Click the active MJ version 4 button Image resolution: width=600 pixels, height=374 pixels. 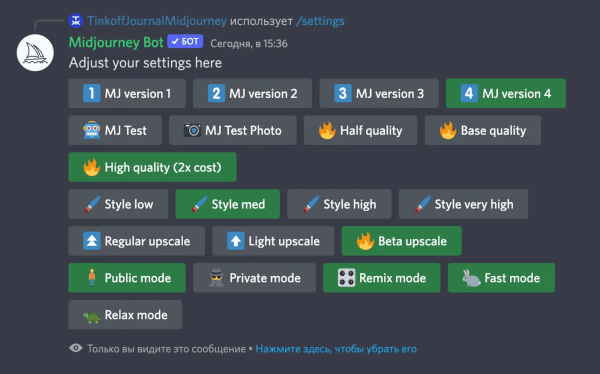[x=506, y=93]
